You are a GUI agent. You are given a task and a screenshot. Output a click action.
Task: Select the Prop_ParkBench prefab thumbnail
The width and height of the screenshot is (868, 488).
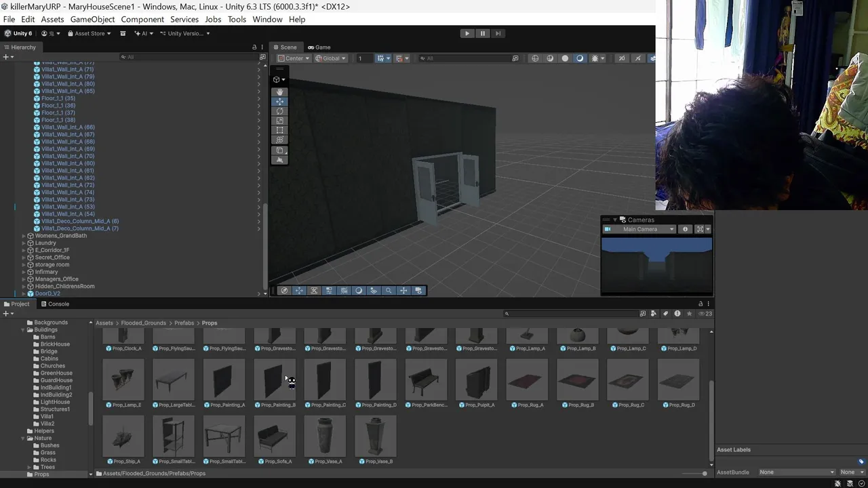[426, 380]
